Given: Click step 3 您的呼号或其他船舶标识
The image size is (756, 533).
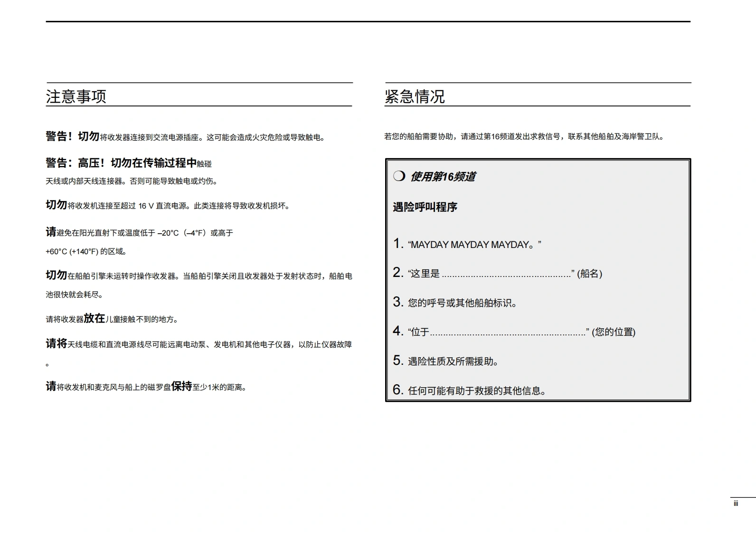Looking at the screenshot, I should 462,303.
